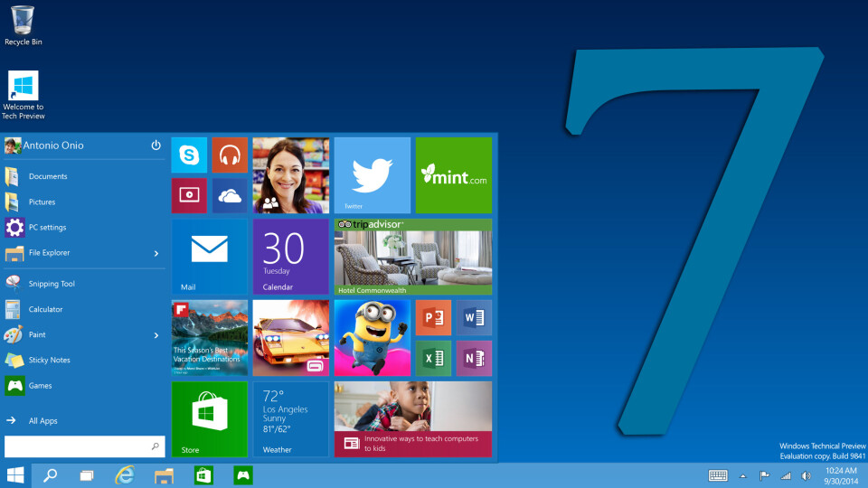Click the Start menu search box

85,446
